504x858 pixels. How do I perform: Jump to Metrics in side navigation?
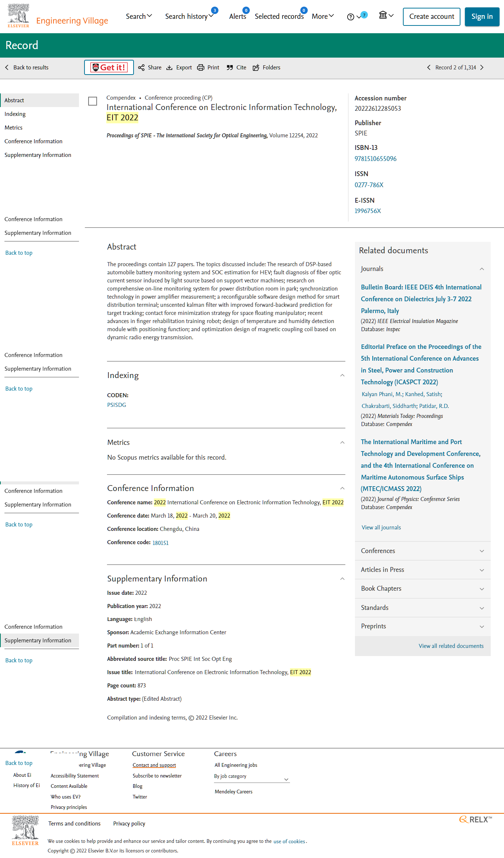coord(14,128)
